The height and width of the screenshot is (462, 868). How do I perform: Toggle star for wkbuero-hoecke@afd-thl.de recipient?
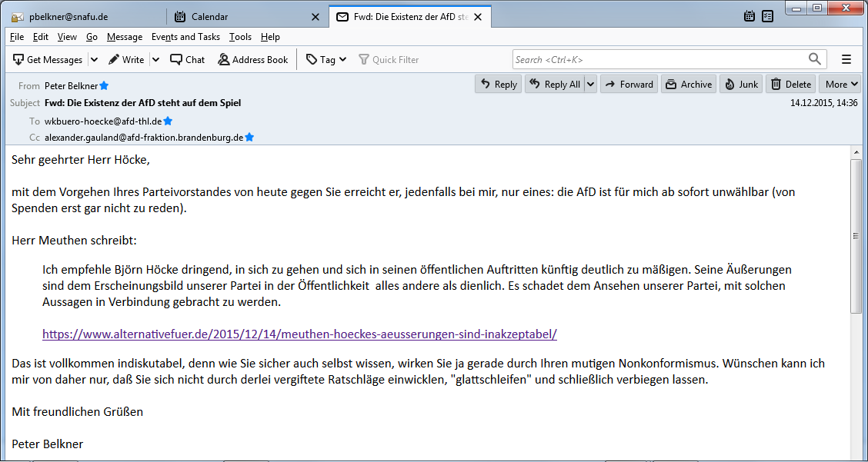tap(168, 121)
